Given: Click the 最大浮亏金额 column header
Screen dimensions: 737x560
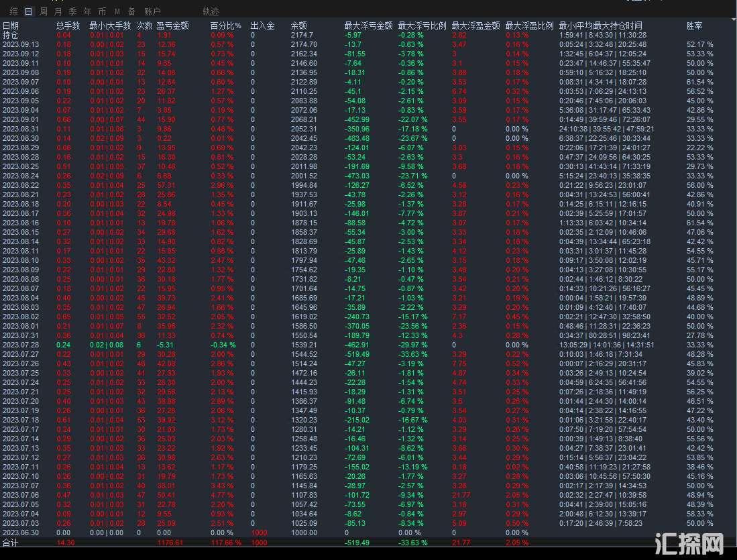Looking at the screenshot, I should pyautogui.click(x=369, y=25).
